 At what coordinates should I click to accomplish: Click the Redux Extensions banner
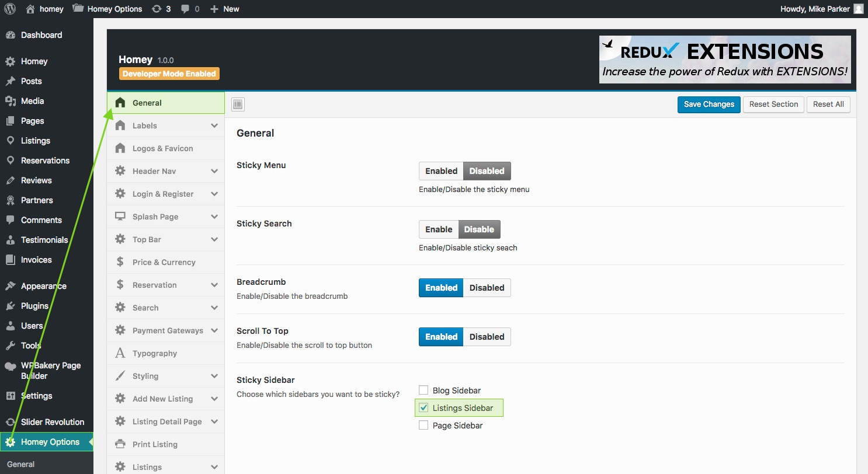(x=725, y=60)
